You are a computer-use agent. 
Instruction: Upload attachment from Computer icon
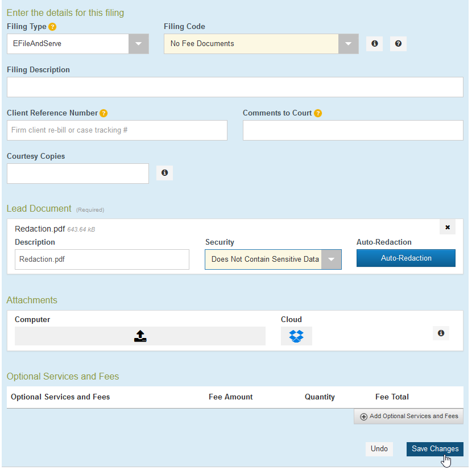[x=140, y=336]
